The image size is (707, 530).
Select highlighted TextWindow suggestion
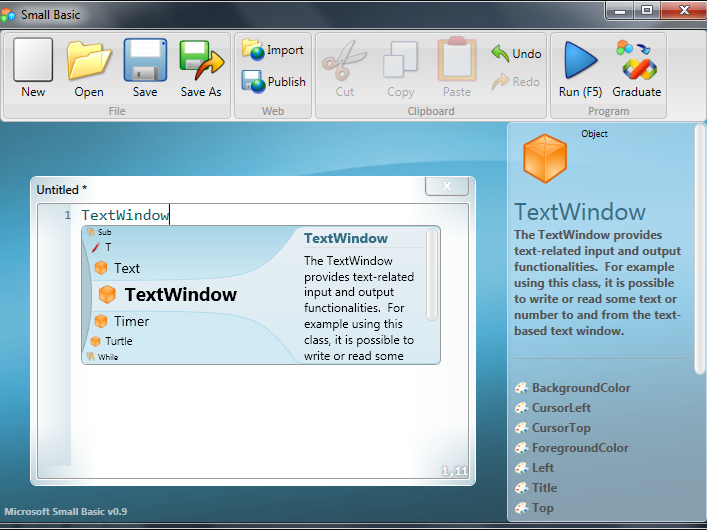(167, 295)
